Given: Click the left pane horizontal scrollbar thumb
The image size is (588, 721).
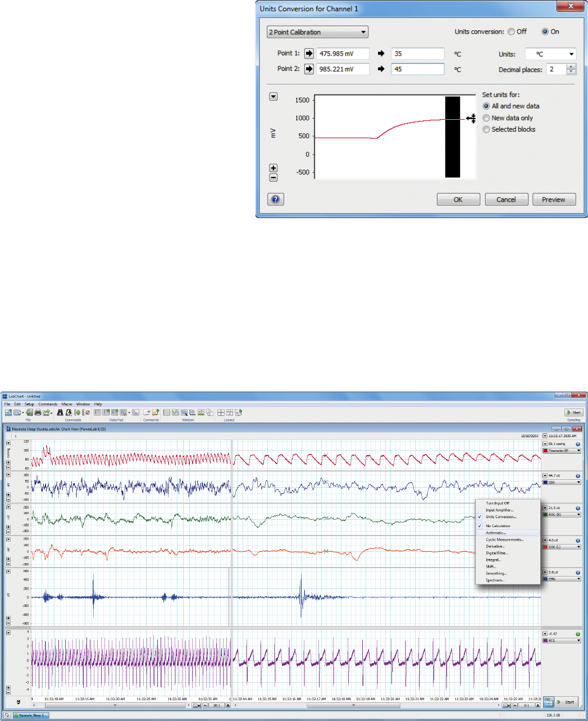Looking at the screenshot, I should coord(115,705).
